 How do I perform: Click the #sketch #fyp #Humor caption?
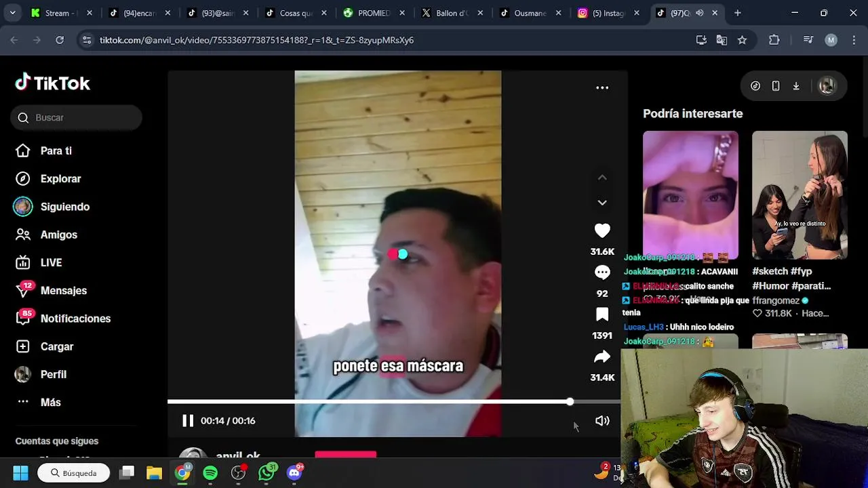click(791, 279)
